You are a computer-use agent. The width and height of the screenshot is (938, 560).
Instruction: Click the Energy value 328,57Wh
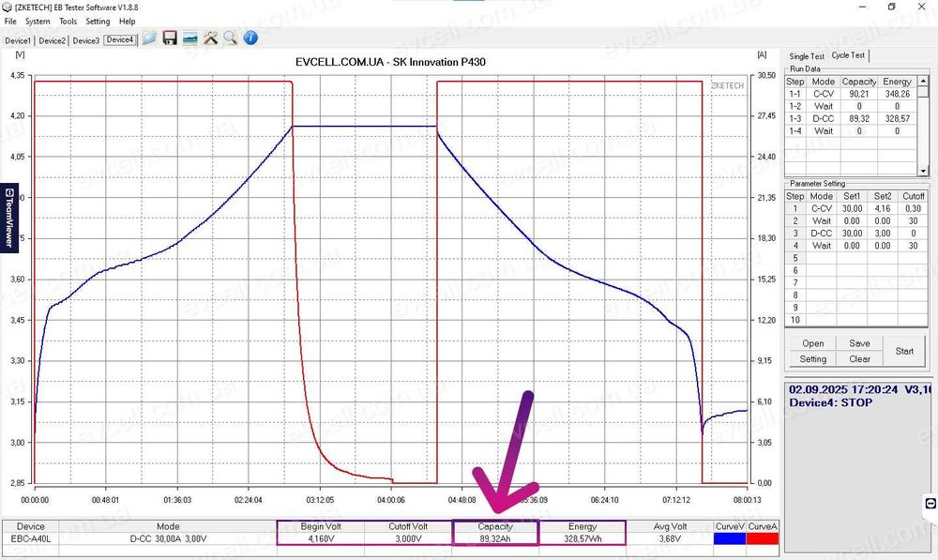point(582,538)
